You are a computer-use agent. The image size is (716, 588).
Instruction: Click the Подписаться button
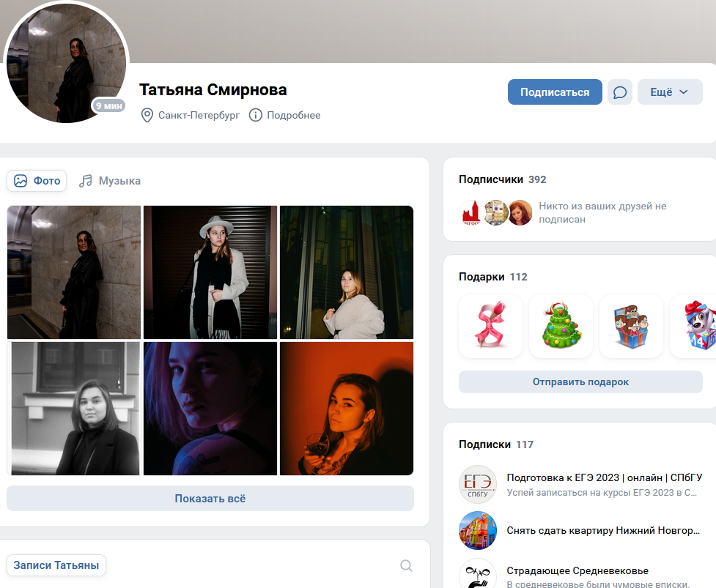pyautogui.click(x=555, y=92)
